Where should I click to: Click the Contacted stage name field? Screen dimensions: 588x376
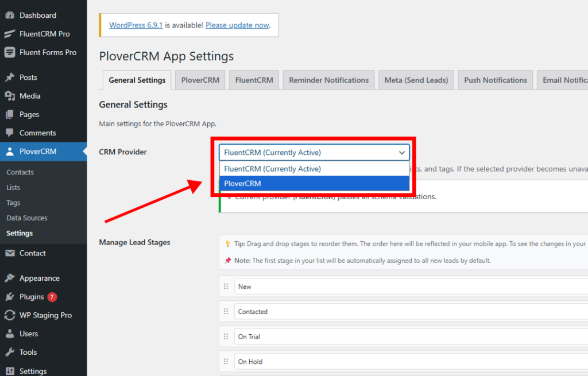pos(402,312)
